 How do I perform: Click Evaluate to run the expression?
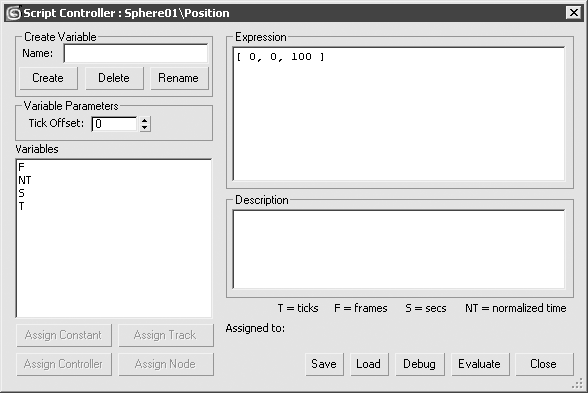coord(480,364)
